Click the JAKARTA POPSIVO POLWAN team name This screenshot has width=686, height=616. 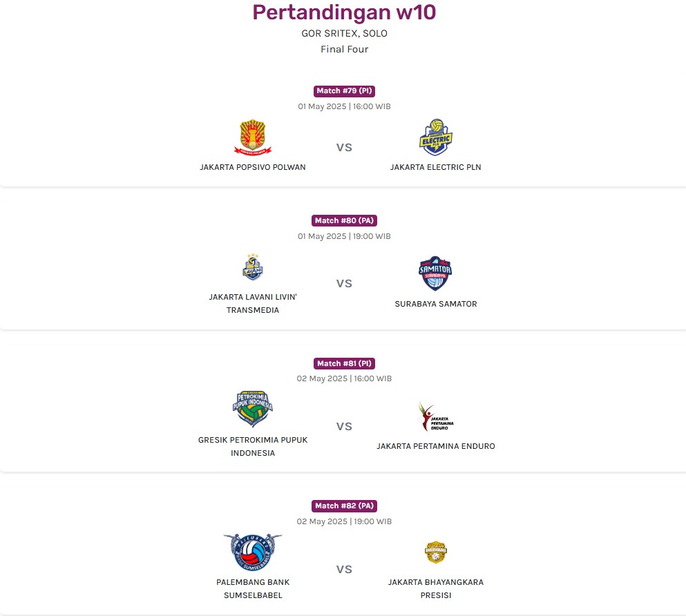point(253,167)
